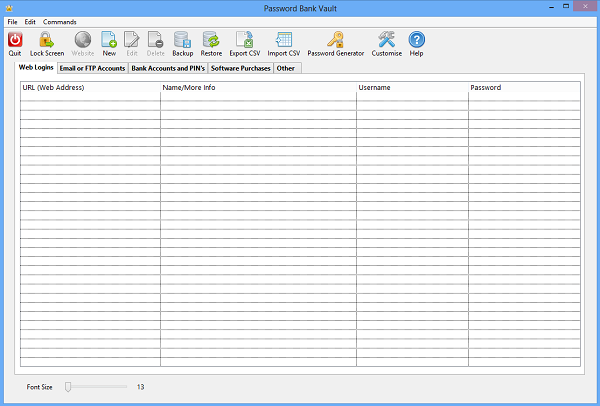Click the Delete entry icon
Image resolution: width=600 pixels, height=406 pixels.
click(x=155, y=40)
